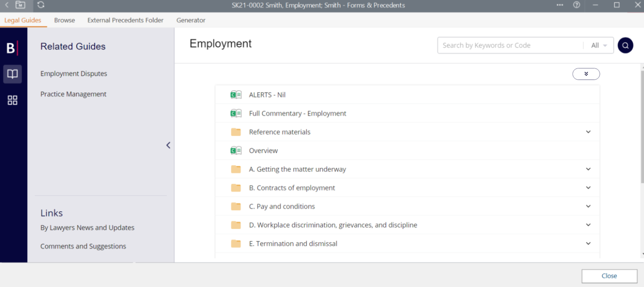644x287 pixels.
Task: Expand all folders with double-chevron button
Action: coord(586,74)
